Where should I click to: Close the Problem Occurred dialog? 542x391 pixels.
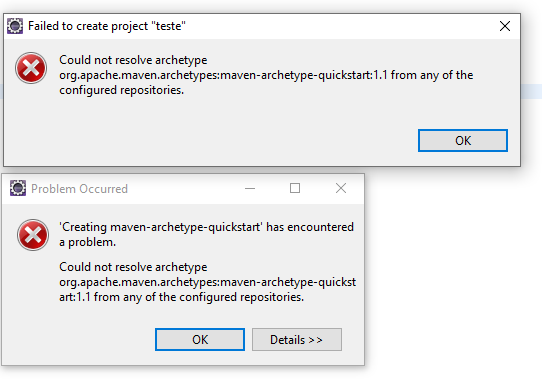(341, 188)
